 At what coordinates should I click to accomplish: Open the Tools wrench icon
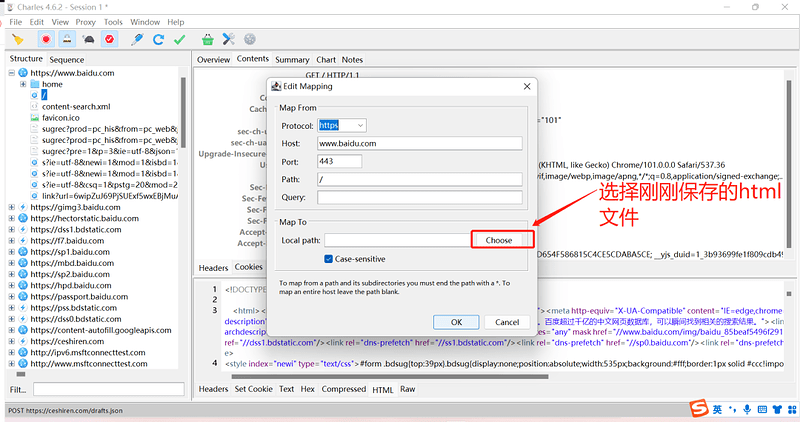pos(228,39)
